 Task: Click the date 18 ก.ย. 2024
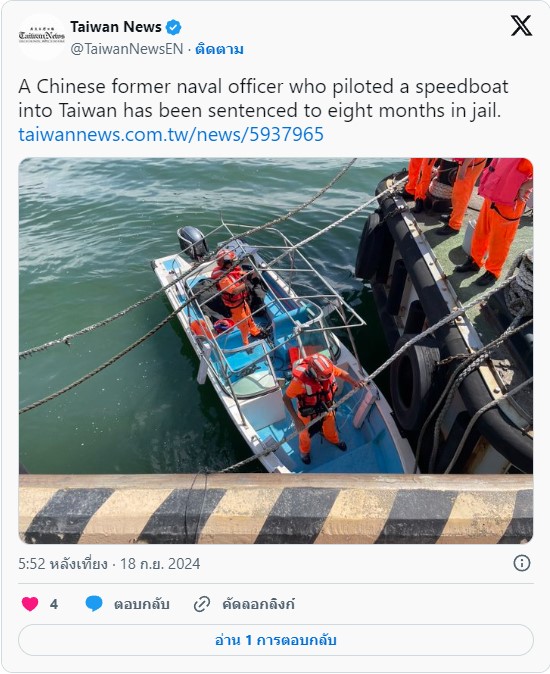point(160,564)
